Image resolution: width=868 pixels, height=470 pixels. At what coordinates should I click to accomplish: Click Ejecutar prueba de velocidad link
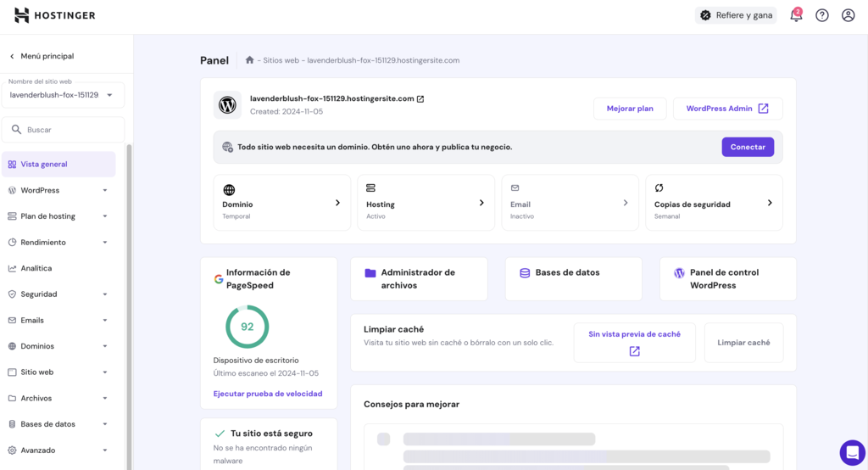pos(268,394)
